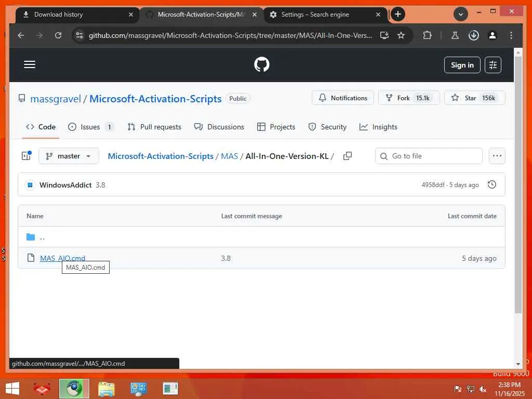
Task: Open the WindowsAddict author link
Action: click(x=65, y=185)
